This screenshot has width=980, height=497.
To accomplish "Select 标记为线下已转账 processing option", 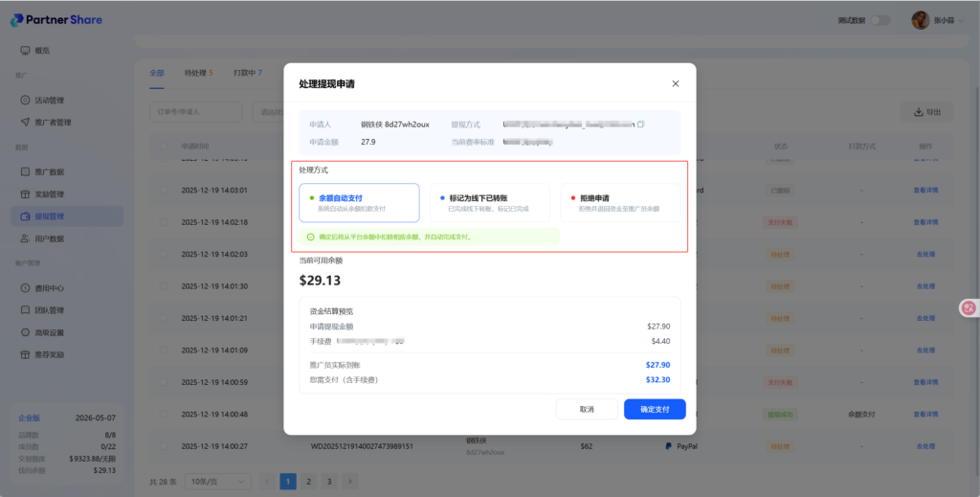I will tap(489, 202).
